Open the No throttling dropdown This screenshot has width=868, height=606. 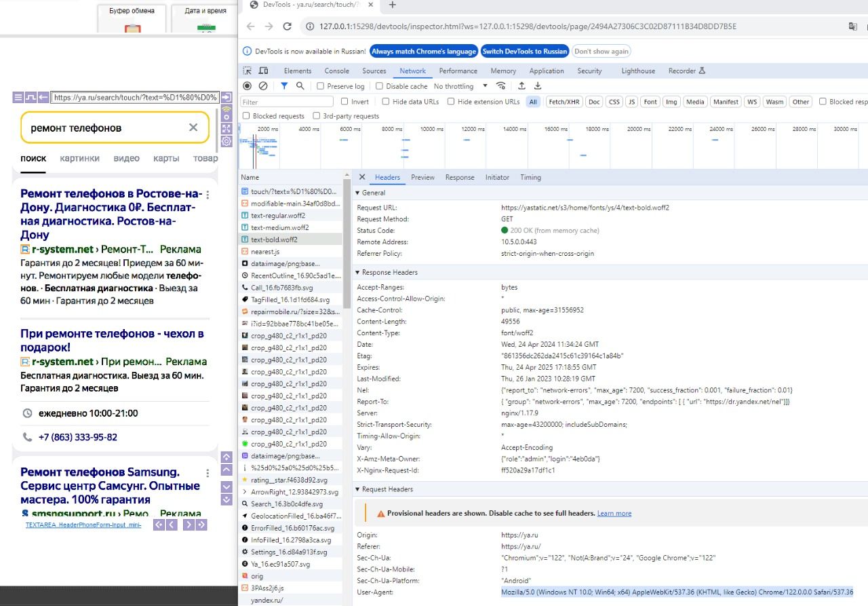(460, 86)
